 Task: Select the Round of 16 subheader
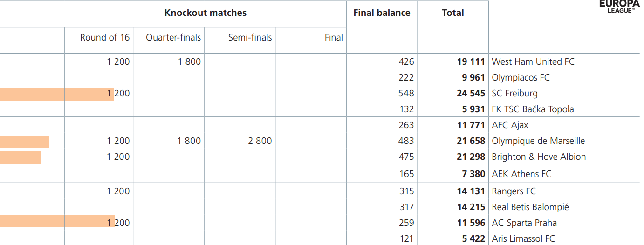105,38
